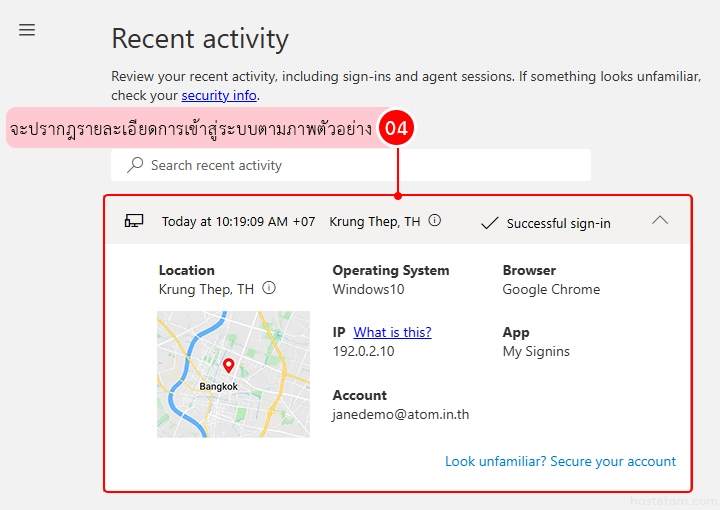The width and height of the screenshot is (720, 510).
Task: Open the hamburger navigation menu
Action: (27, 30)
